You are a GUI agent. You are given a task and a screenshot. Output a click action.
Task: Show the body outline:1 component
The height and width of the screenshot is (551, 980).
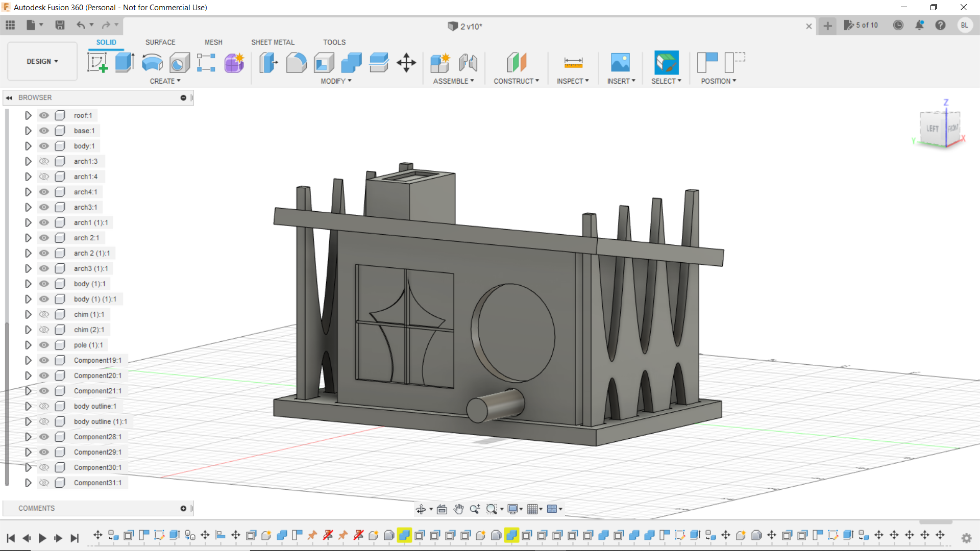[44, 406]
